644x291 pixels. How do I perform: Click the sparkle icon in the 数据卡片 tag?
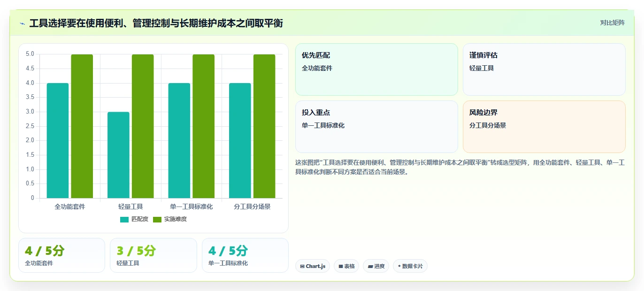click(399, 266)
